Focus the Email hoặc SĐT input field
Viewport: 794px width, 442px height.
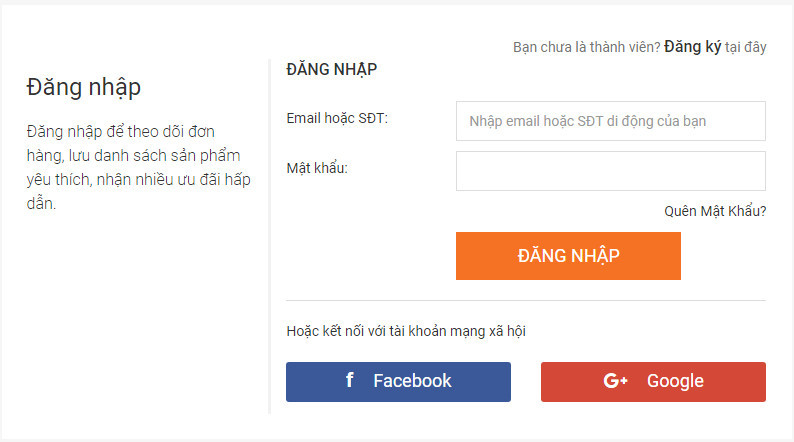611,121
